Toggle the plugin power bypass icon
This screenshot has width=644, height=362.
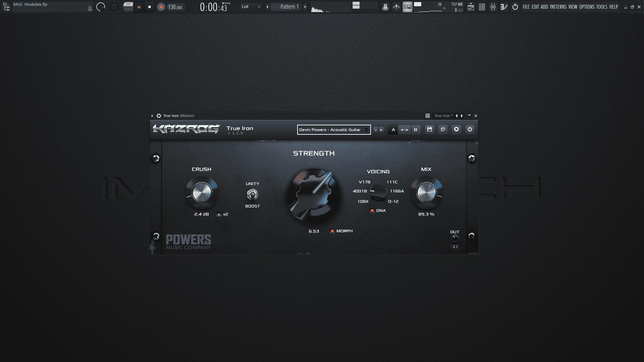[x=470, y=129]
